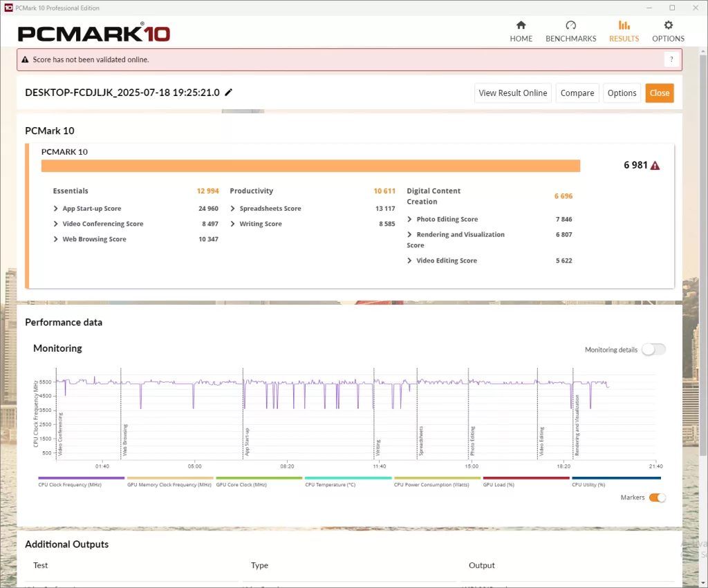Select GPU Memory Clock Frequency legend
The width and height of the screenshot is (708, 588).
click(x=170, y=482)
